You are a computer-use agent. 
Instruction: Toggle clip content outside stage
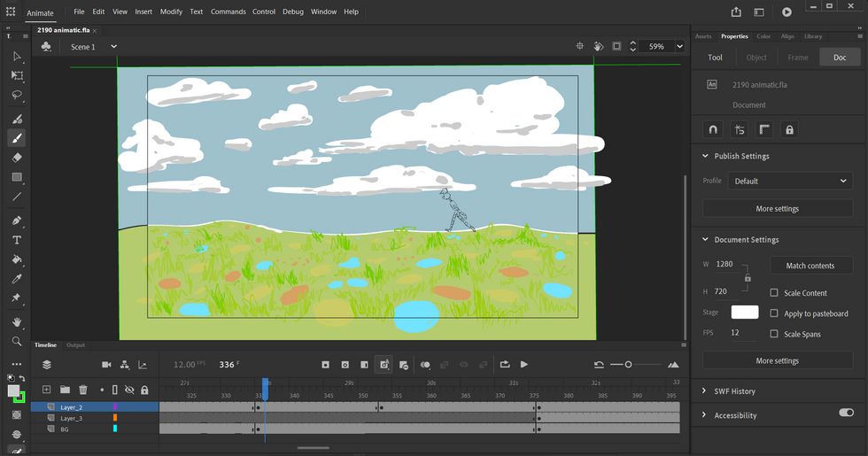[616, 46]
